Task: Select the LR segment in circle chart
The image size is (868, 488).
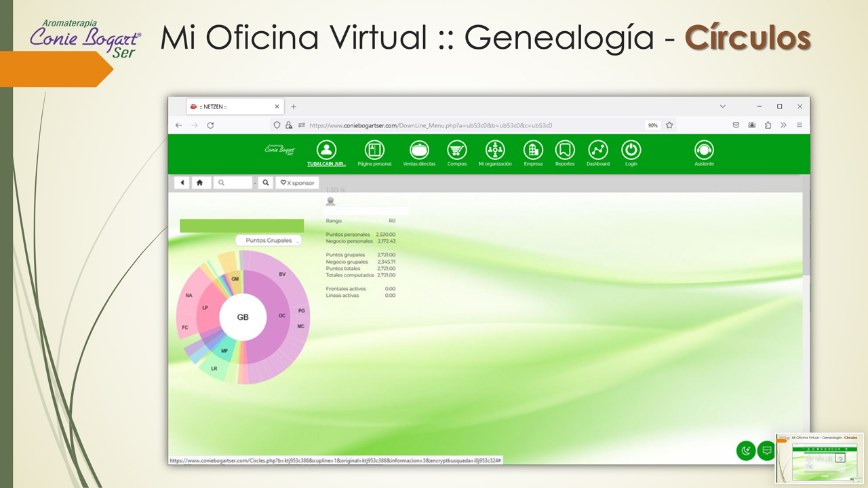Action: pos(214,369)
